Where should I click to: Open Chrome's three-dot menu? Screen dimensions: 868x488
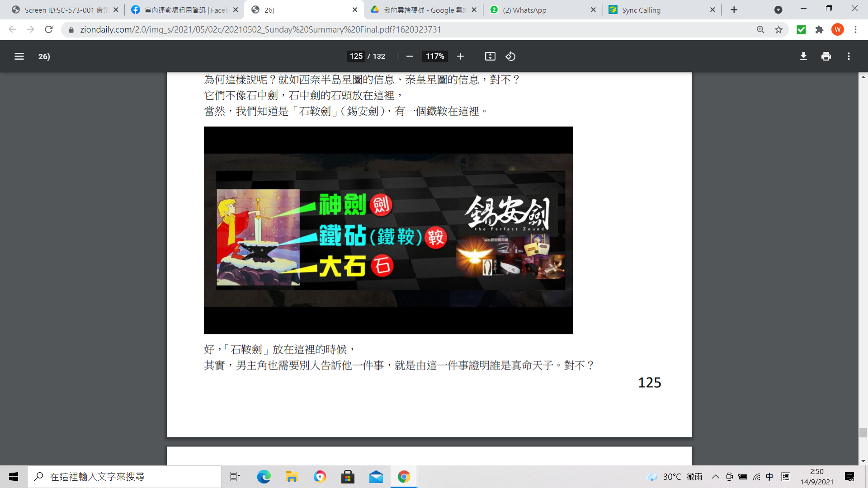tap(855, 29)
